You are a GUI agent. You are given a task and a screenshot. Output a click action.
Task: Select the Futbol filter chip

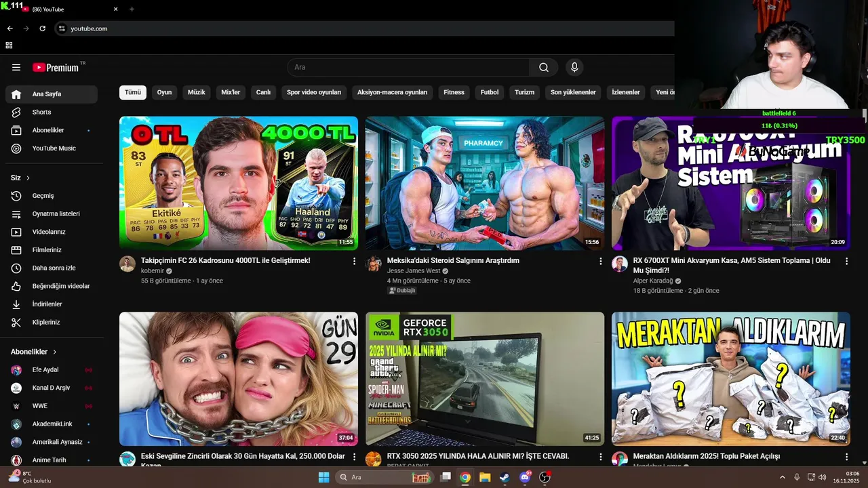(490, 92)
